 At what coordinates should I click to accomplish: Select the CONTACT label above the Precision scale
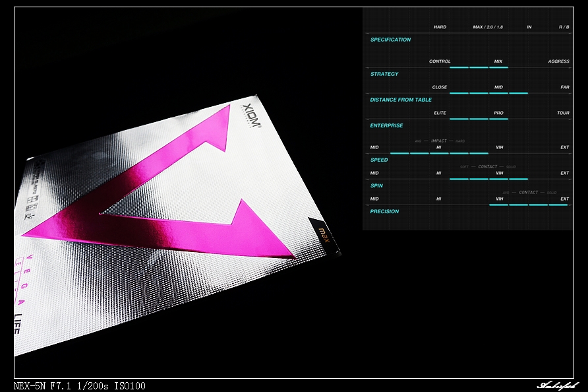click(x=529, y=192)
